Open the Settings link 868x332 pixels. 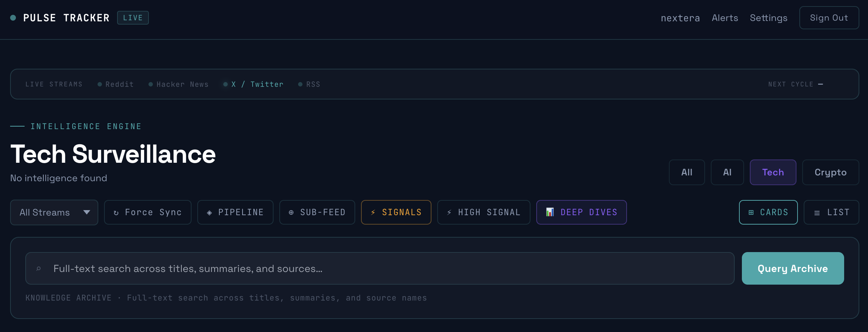[769, 18]
